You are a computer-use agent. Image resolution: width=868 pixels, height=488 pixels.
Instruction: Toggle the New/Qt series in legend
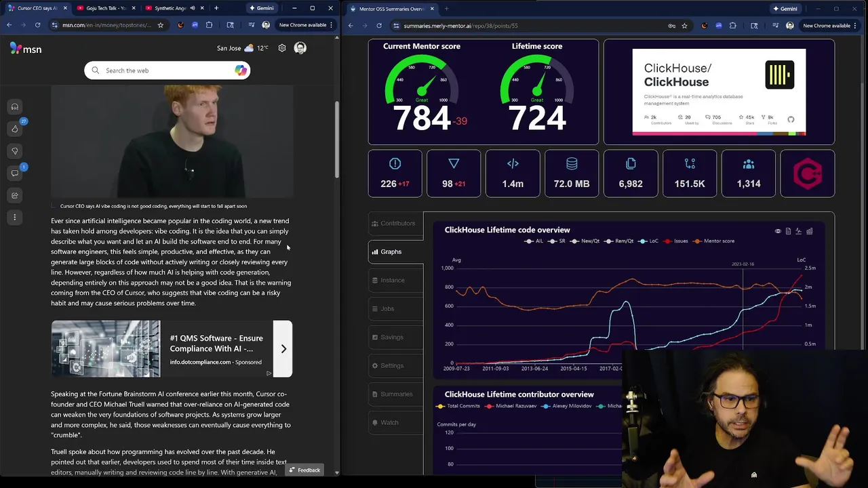pos(585,241)
